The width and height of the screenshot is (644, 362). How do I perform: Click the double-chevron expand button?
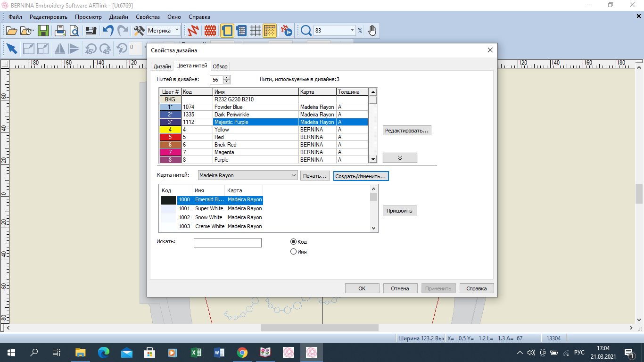pos(400,158)
